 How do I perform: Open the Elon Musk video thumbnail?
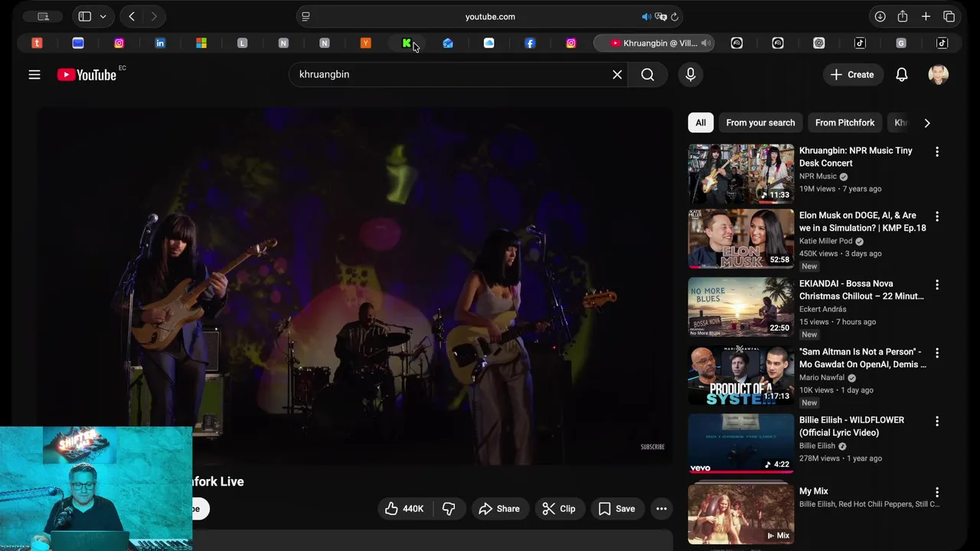click(741, 239)
